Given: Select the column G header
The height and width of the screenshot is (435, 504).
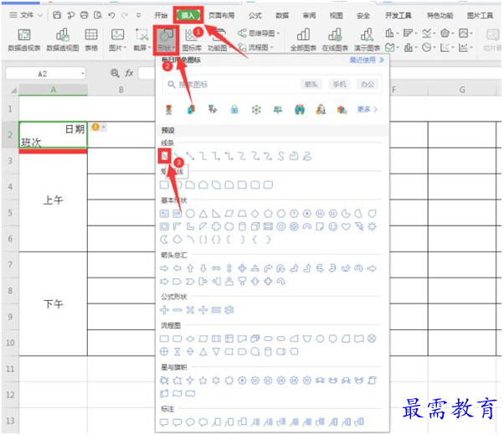Looking at the screenshot, I should pos(462,90).
